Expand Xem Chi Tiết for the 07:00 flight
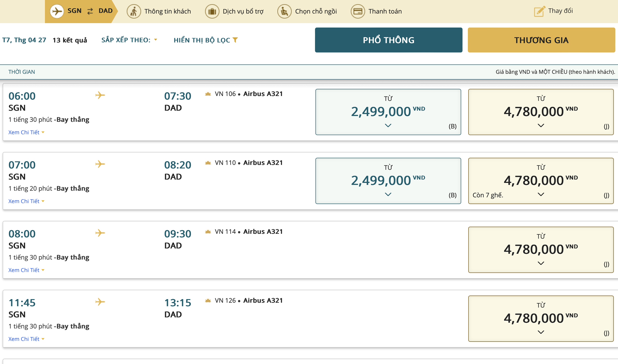Screen dimensions: 618x364 coord(26,201)
